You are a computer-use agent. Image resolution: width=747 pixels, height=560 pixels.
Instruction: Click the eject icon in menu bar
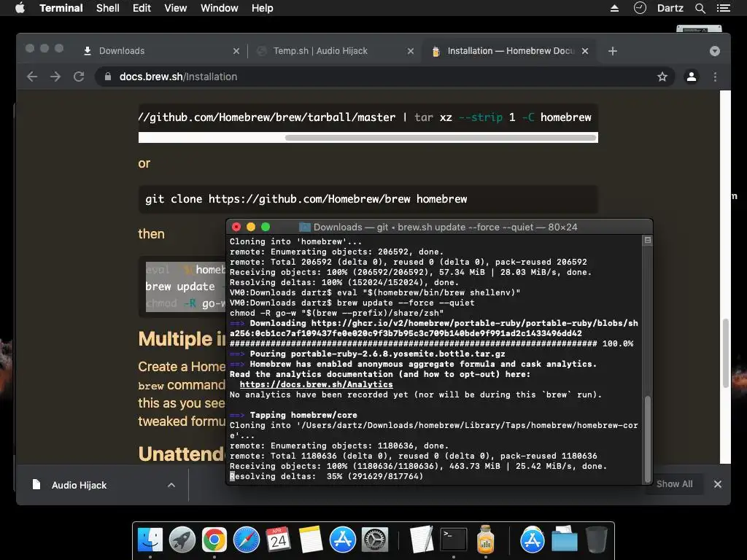tap(614, 8)
